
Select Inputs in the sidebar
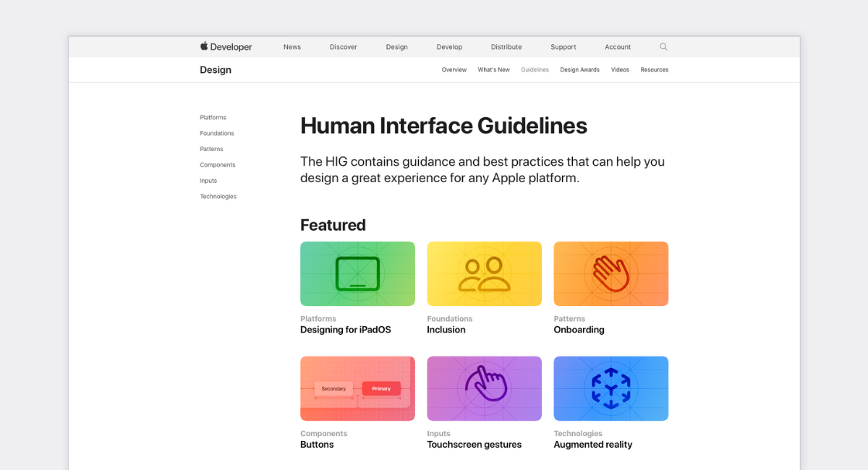[208, 181]
